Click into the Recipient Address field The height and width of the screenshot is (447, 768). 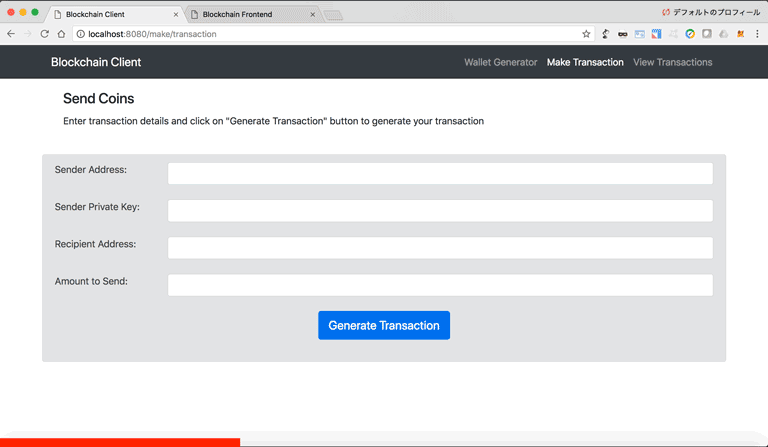coord(440,248)
